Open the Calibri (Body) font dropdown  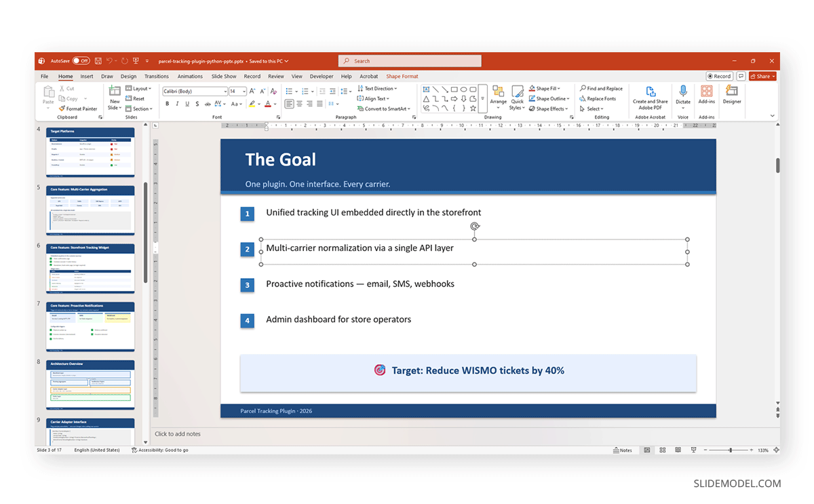pos(195,91)
